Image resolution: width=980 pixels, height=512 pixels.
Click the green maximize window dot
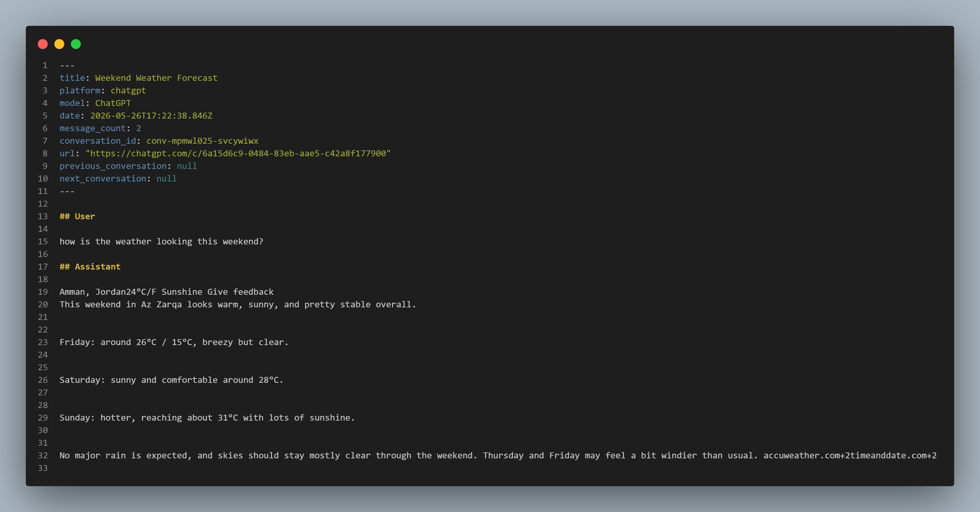click(x=76, y=44)
